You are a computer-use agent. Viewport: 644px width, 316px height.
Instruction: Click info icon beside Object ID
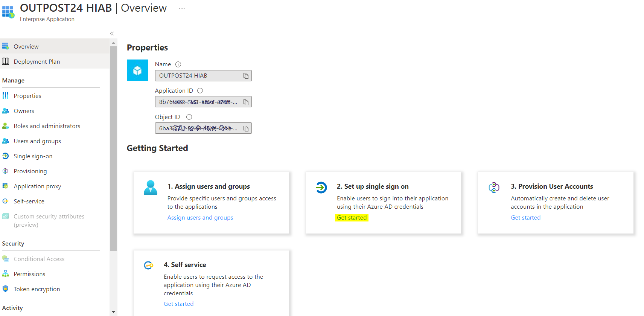(x=189, y=117)
